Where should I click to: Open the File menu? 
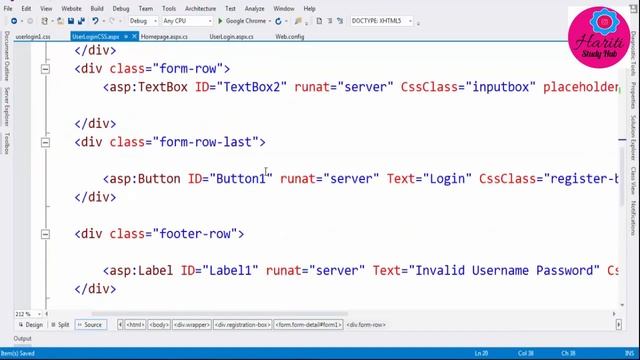pos(8,8)
